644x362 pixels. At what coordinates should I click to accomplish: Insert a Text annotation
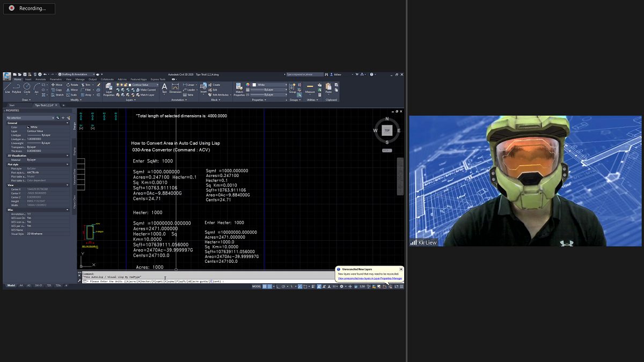pyautogui.click(x=164, y=88)
